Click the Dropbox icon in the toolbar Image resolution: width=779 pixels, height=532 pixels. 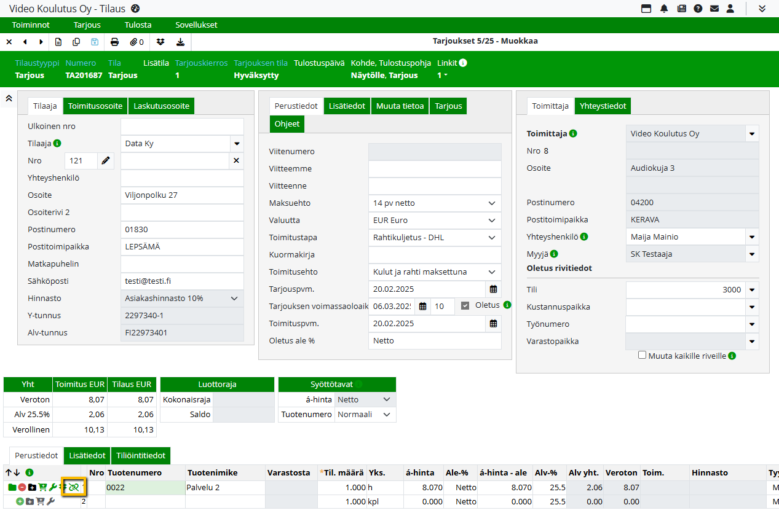click(160, 42)
